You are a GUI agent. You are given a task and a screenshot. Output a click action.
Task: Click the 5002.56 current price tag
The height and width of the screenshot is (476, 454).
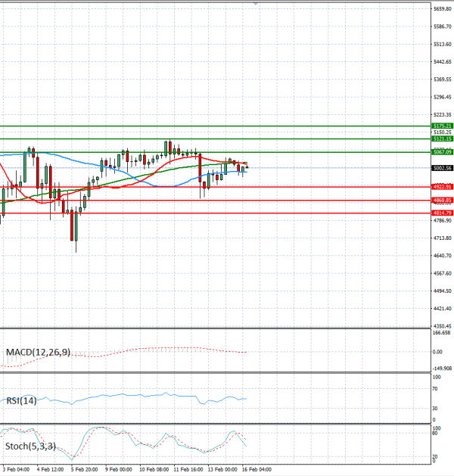pyautogui.click(x=442, y=168)
